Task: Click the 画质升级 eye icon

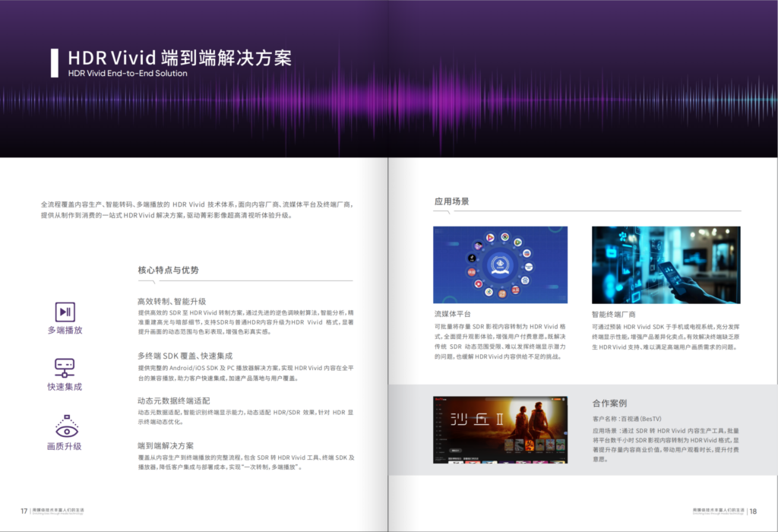Action: point(65,426)
